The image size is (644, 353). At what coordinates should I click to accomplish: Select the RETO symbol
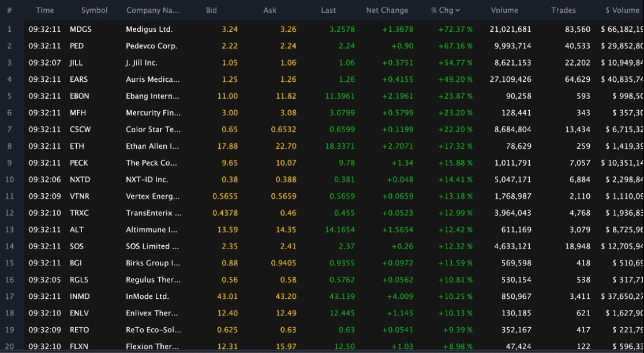click(x=79, y=330)
